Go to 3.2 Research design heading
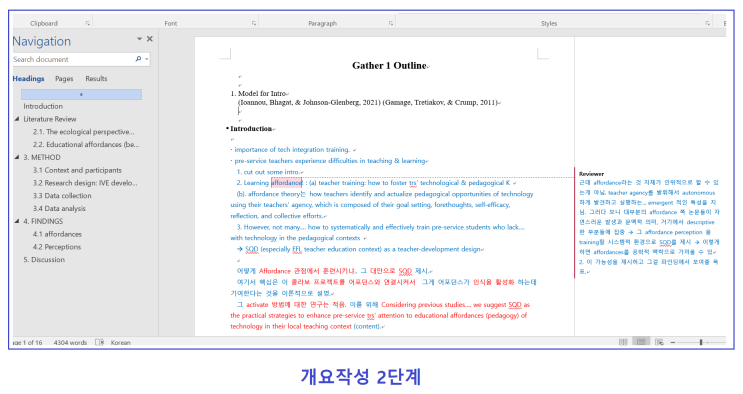The width and height of the screenshot is (743, 394). 85,183
